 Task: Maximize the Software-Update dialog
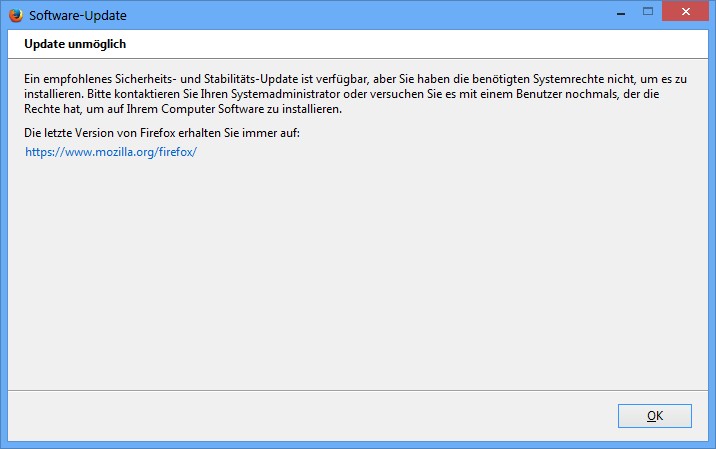646,11
